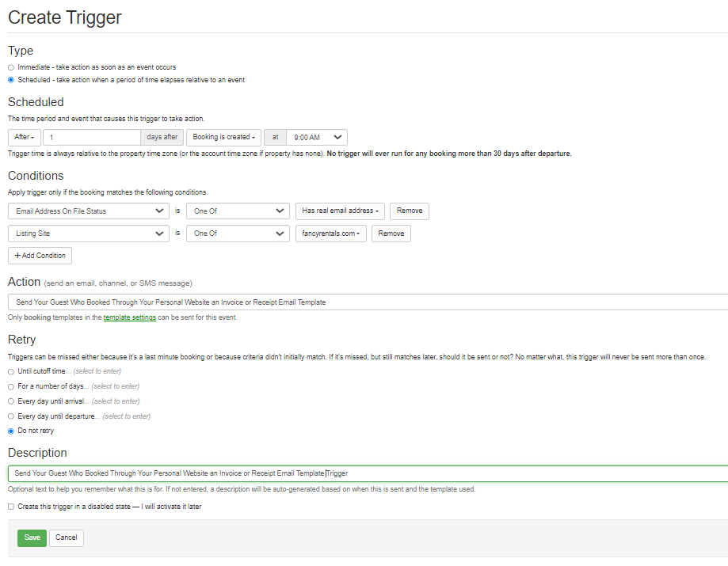Click the green Save button
Screen dimensions: 728x566
pyautogui.click(x=32, y=538)
